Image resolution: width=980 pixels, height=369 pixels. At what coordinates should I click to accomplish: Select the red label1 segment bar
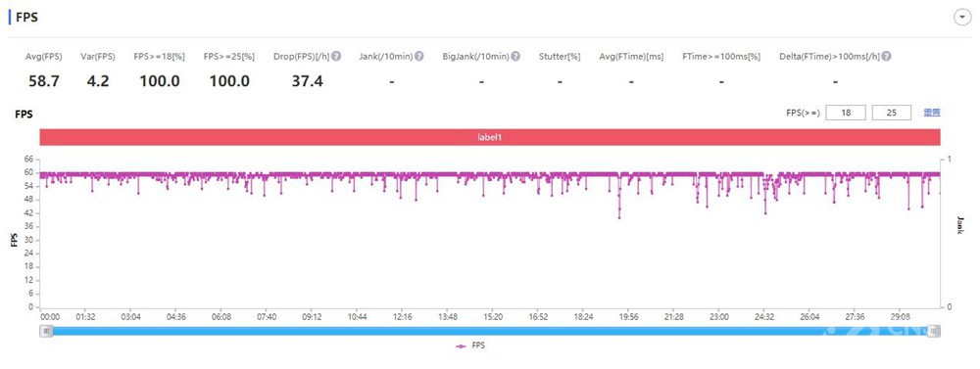pos(490,137)
